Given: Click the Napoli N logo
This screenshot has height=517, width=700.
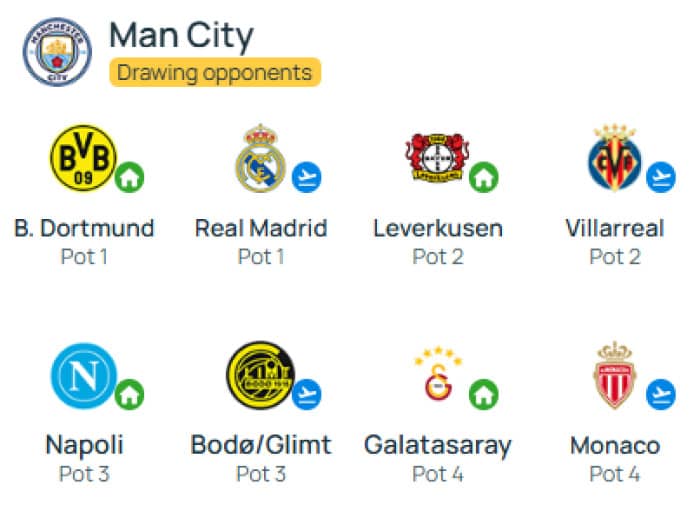Looking at the screenshot, I should [x=83, y=375].
